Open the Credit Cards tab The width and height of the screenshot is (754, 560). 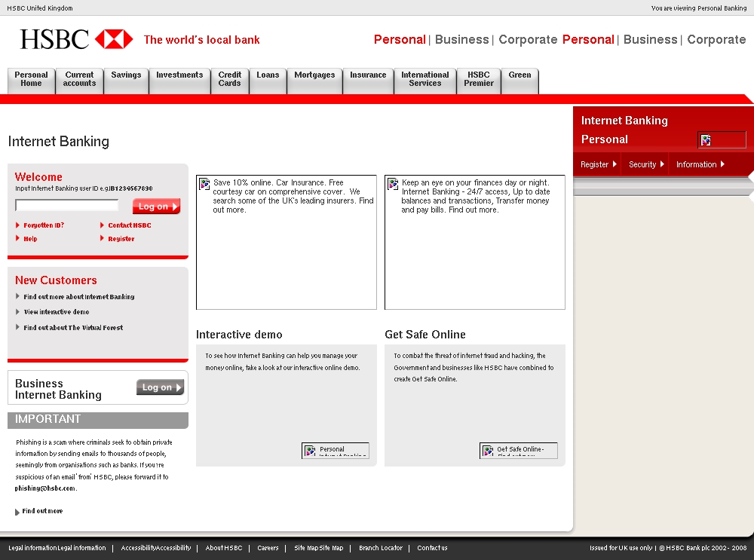click(x=230, y=81)
